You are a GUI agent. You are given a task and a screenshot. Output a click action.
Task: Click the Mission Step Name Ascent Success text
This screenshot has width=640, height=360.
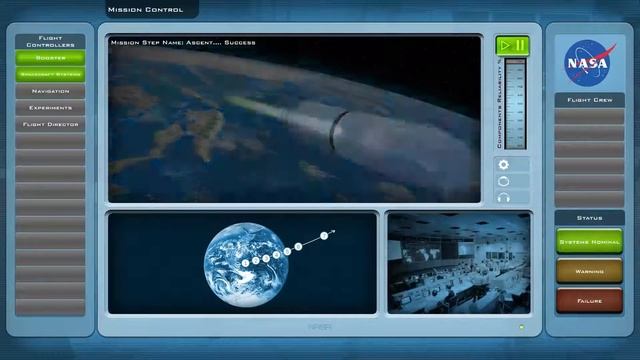click(183, 42)
